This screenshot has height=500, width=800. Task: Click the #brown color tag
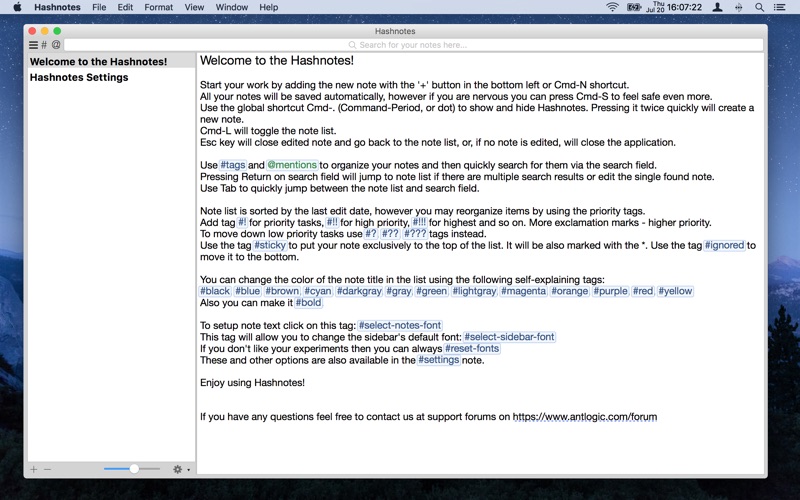pos(282,291)
